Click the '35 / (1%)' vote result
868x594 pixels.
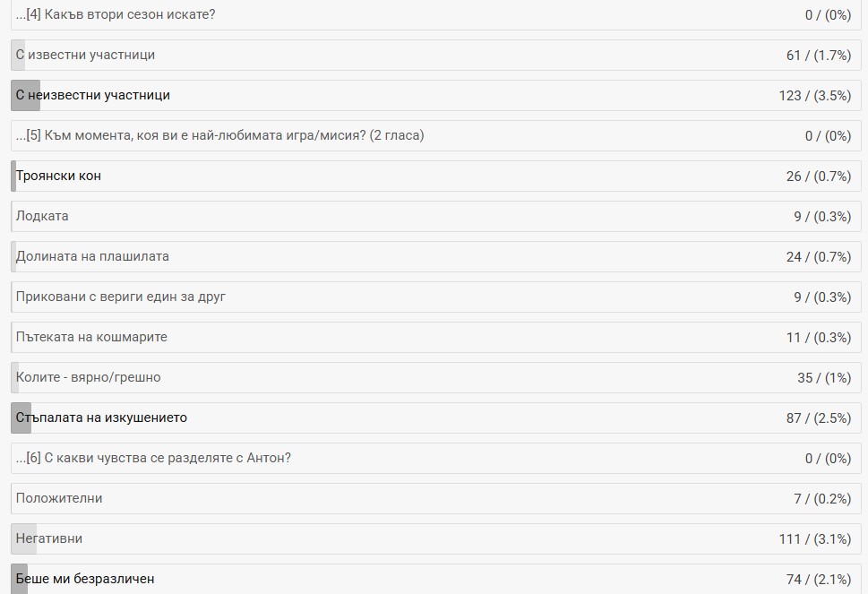[823, 378]
